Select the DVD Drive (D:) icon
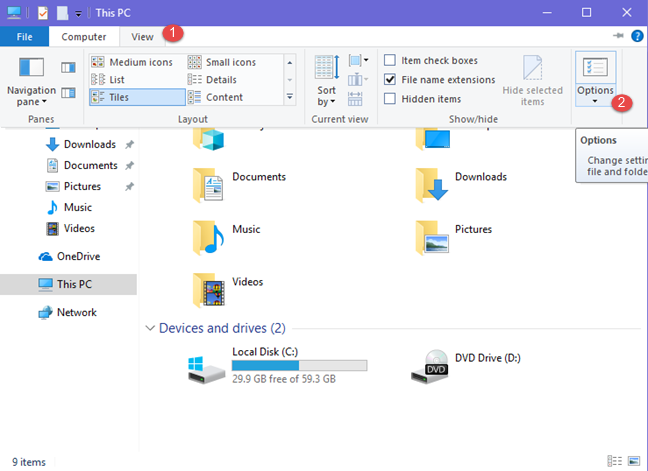Screen dimensions: 648x471 point(430,366)
